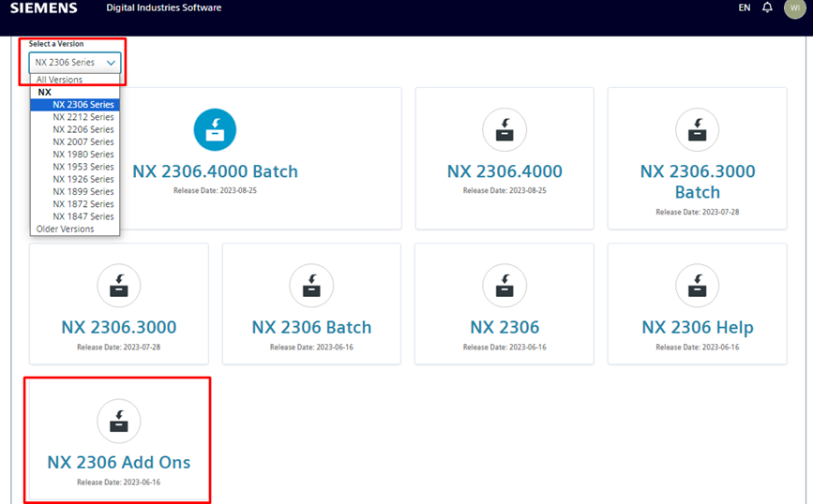Select NX 1926 Series option
The height and width of the screenshot is (504, 813).
point(75,179)
